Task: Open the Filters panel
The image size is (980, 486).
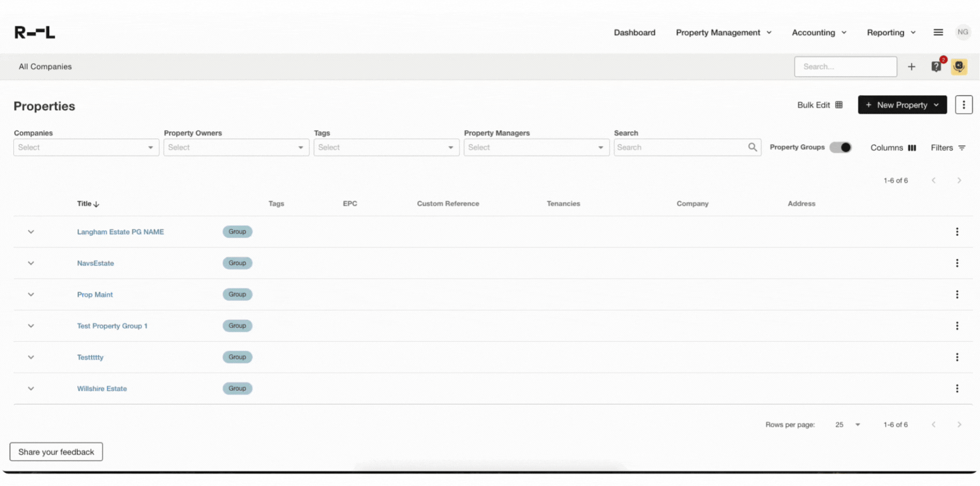Action: (948, 148)
